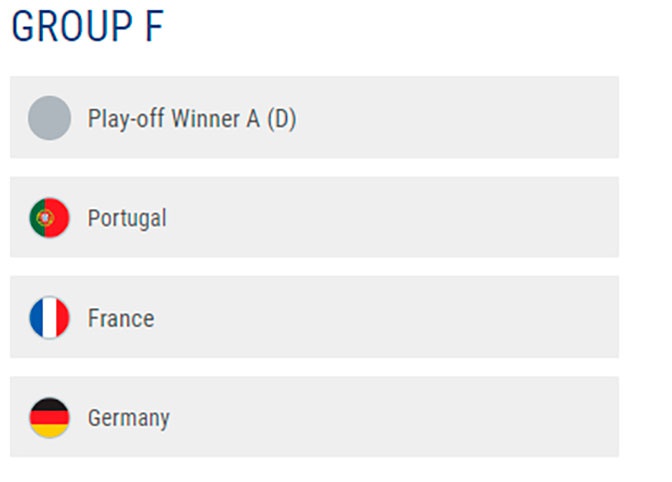Select the Germany flag icon
The image size is (672, 482).
[49, 418]
